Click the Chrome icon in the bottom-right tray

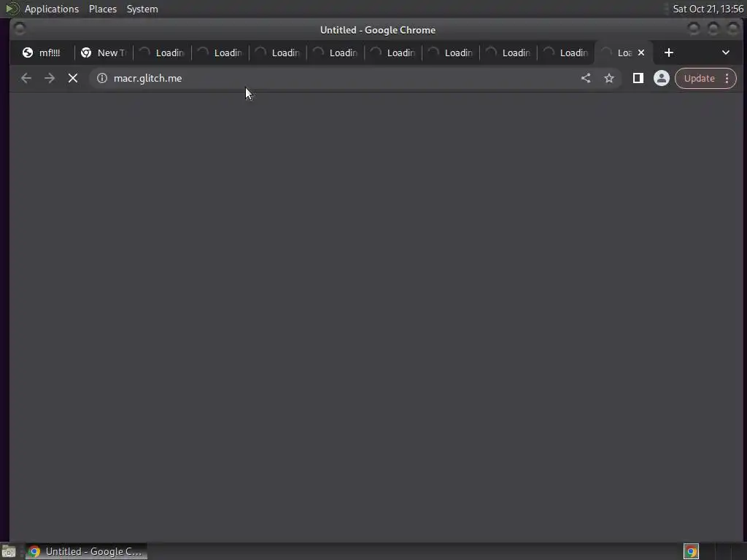(x=691, y=551)
